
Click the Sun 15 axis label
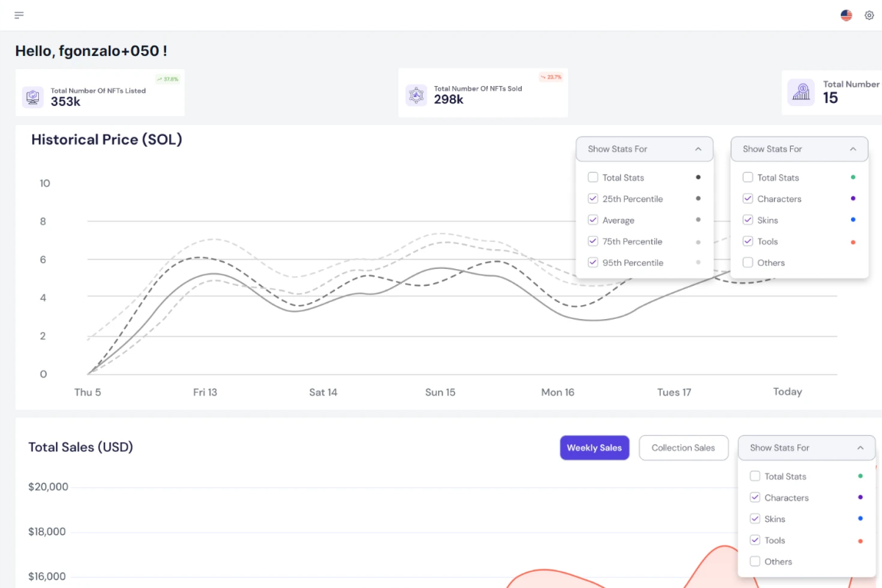click(440, 392)
